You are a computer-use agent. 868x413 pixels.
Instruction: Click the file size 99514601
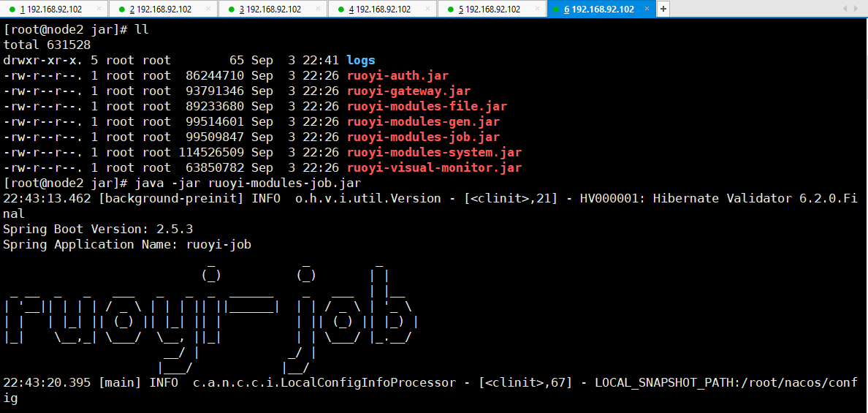(x=216, y=122)
